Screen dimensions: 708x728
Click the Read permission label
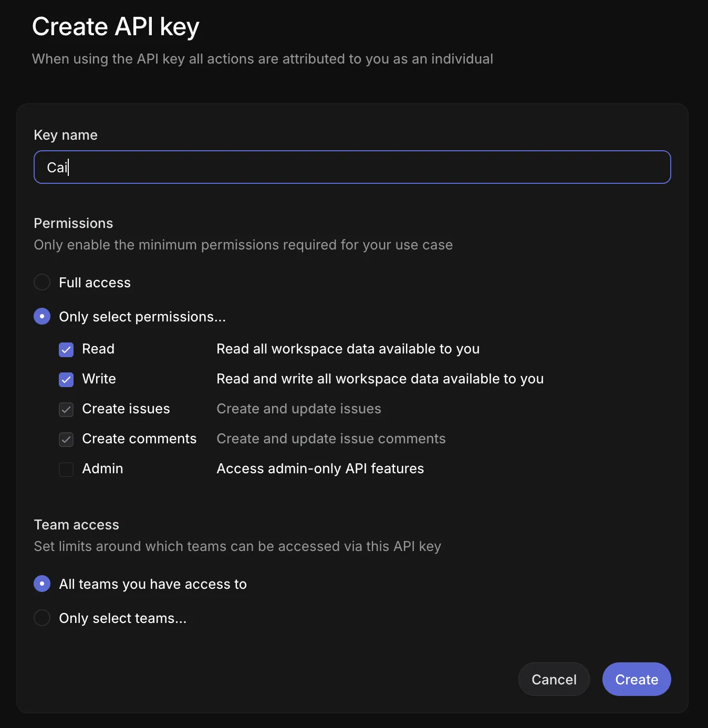pos(98,349)
